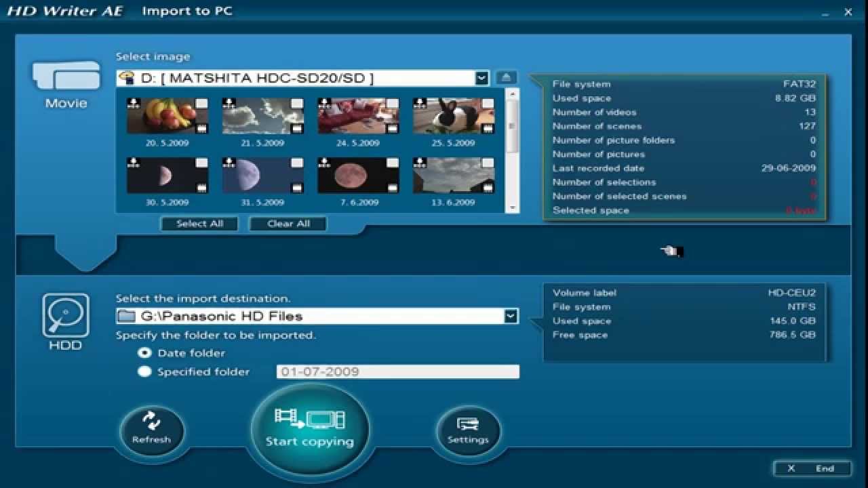
Task: Click Clear All button
Action: click(x=288, y=224)
